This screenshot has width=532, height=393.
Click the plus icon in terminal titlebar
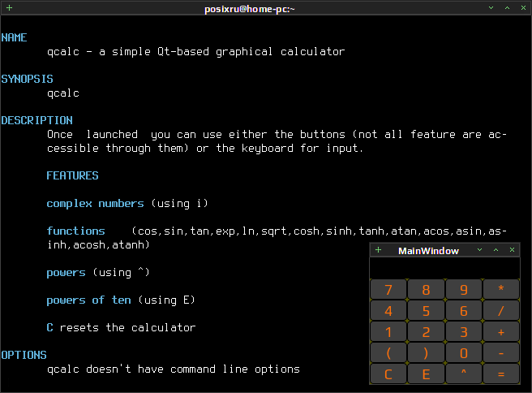[10, 7]
